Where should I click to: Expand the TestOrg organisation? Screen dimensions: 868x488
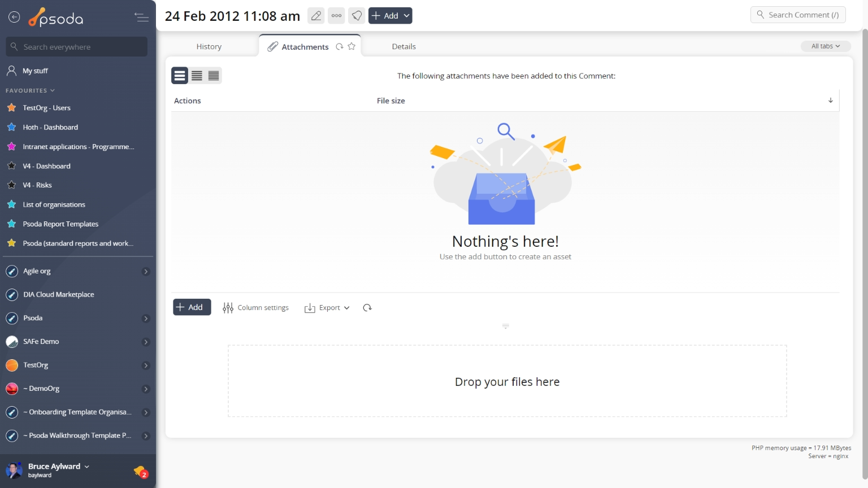tap(146, 365)
